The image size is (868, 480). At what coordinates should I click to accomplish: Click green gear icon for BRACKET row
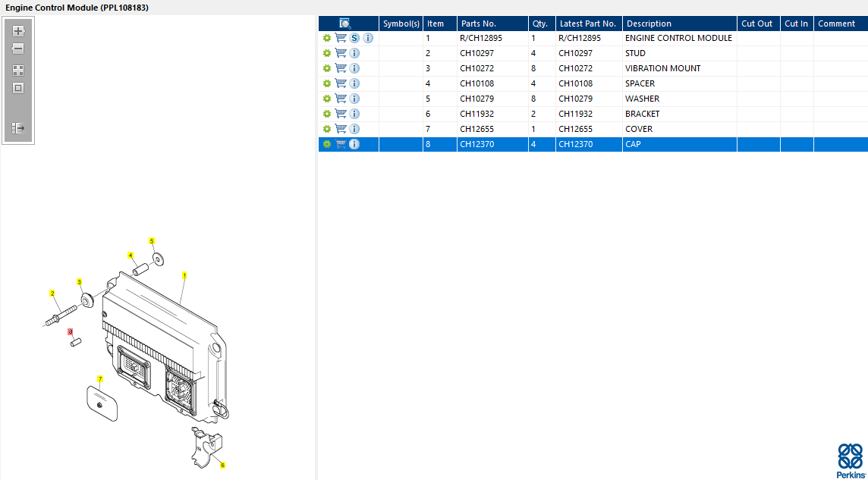[x=326, y=114]
